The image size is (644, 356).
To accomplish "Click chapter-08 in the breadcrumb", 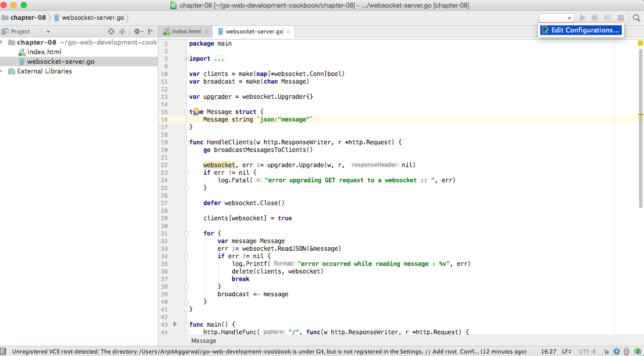I will pos(28,18).
